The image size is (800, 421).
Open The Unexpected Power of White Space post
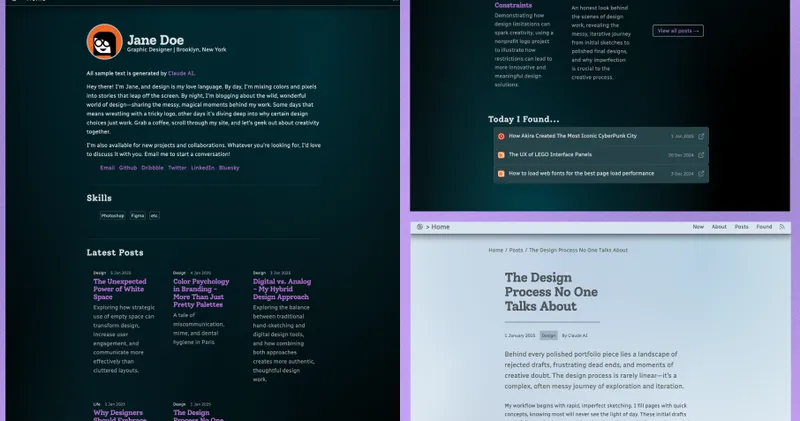(119, 289)
